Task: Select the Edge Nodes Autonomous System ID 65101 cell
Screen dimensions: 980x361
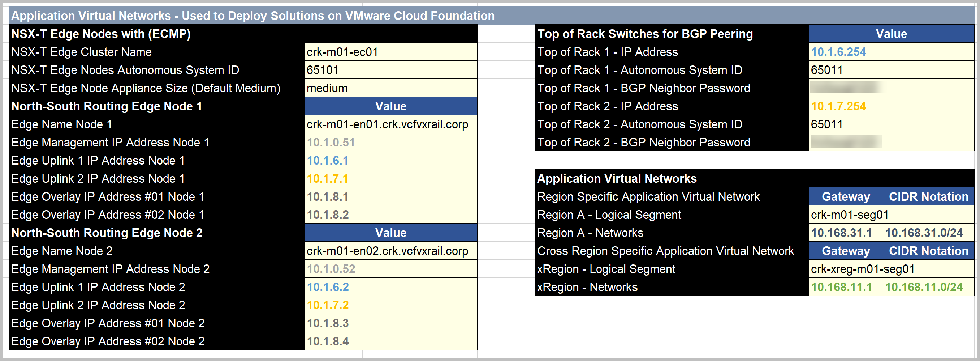Action: 390,70
